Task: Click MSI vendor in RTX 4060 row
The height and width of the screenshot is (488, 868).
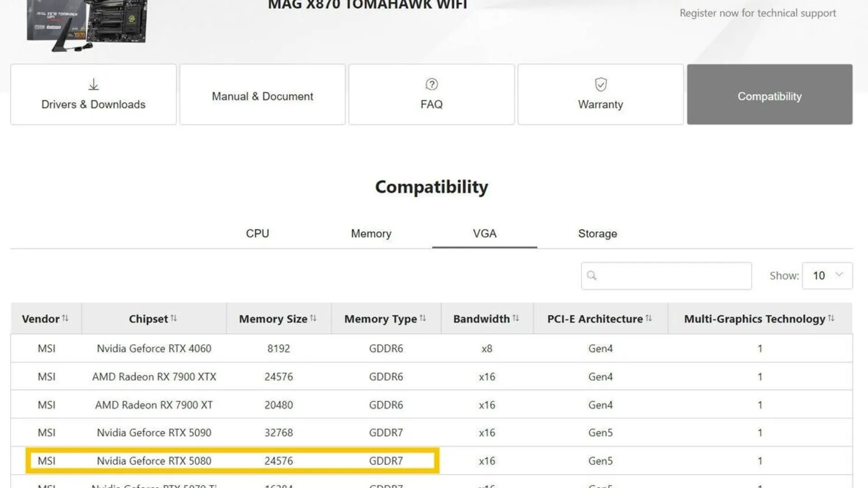Action: pos(47,348)
